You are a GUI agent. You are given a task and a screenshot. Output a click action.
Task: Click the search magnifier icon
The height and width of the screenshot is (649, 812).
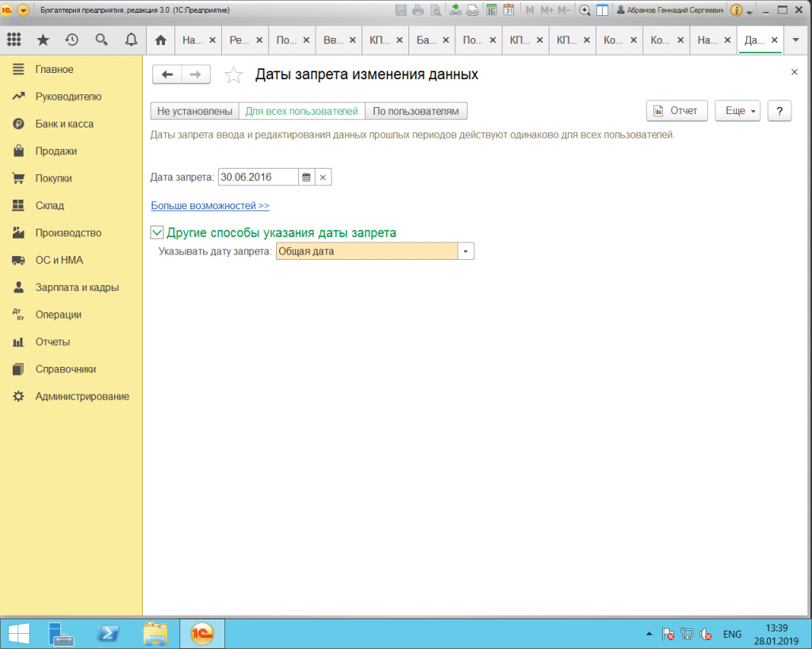tap(101, 40)
